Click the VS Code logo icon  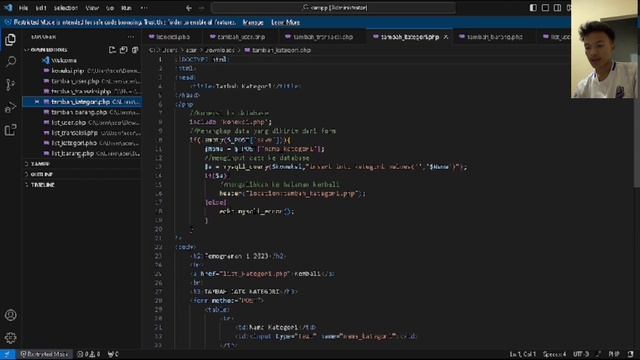pos(8,7)
